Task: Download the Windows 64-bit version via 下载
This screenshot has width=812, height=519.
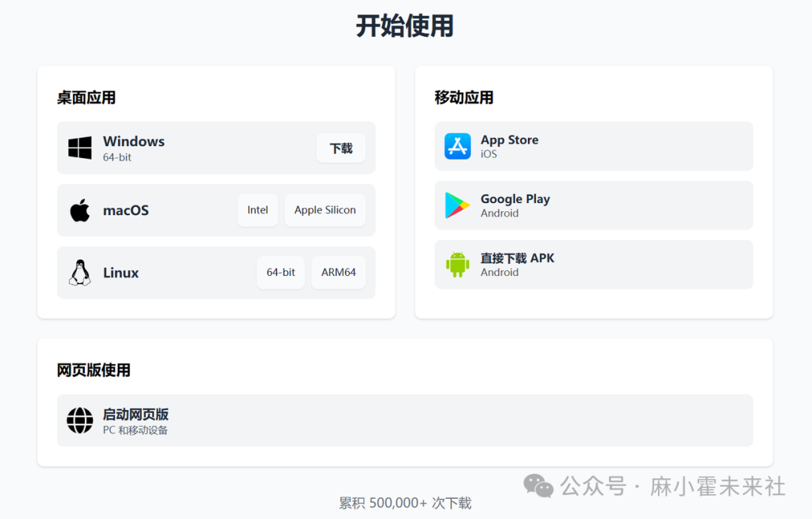Action: [341, 148]
